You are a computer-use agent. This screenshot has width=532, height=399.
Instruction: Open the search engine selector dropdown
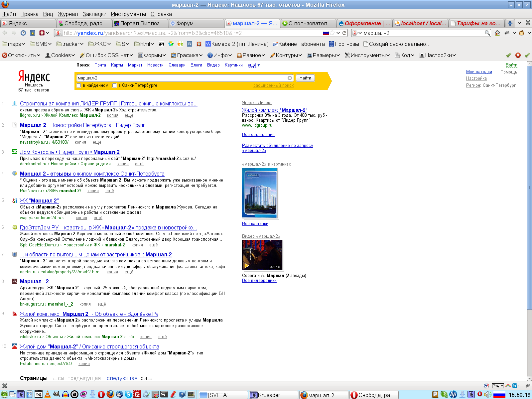point(357,33)
